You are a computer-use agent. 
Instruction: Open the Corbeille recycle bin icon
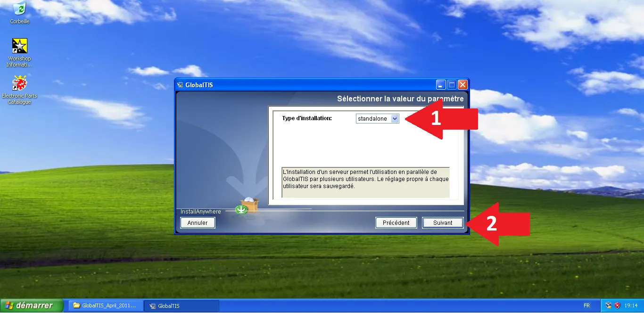(20, 9)
